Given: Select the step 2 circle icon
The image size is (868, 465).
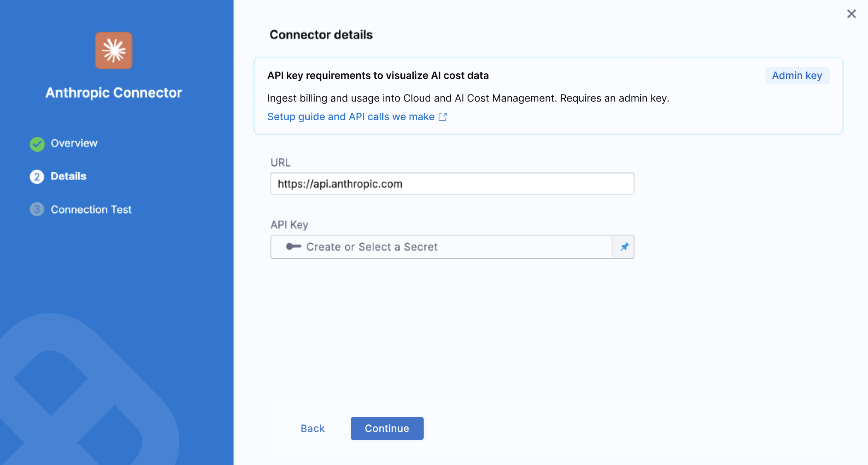Looking at the screenshot, I should [37, 177].
